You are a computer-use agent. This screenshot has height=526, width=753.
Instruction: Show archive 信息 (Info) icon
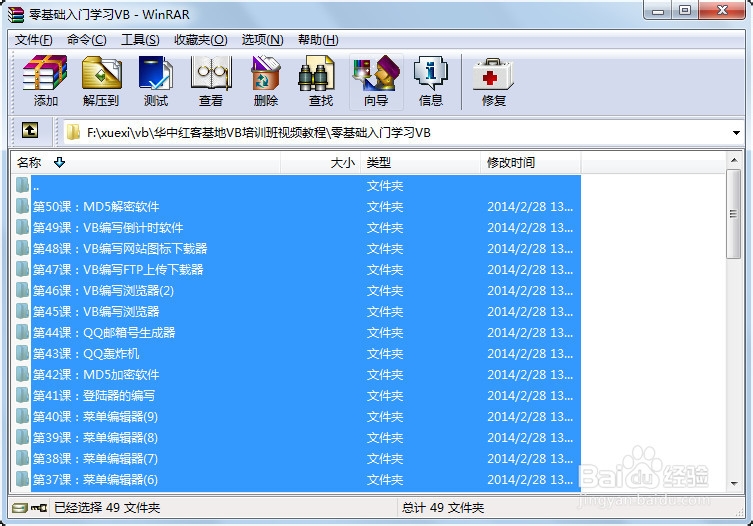[431, 73]
